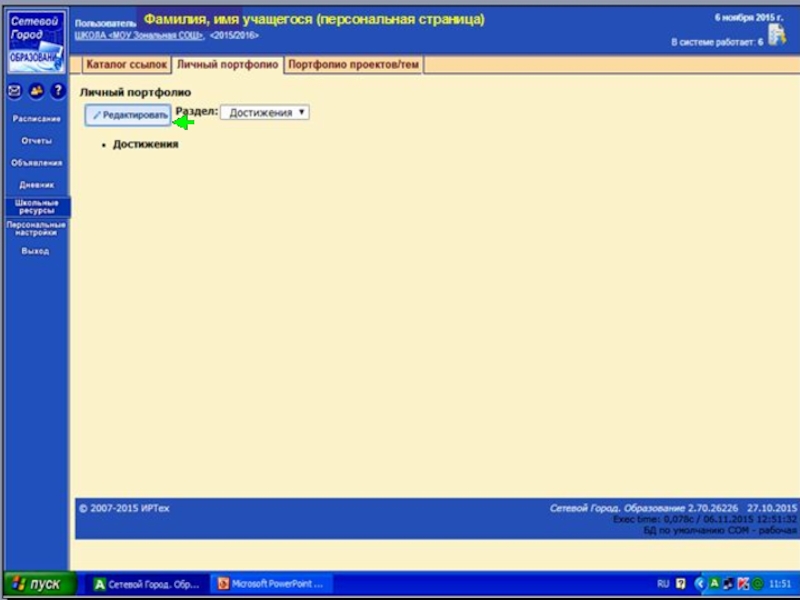Switch to Каталог ссылок tab

coord(126,65)
